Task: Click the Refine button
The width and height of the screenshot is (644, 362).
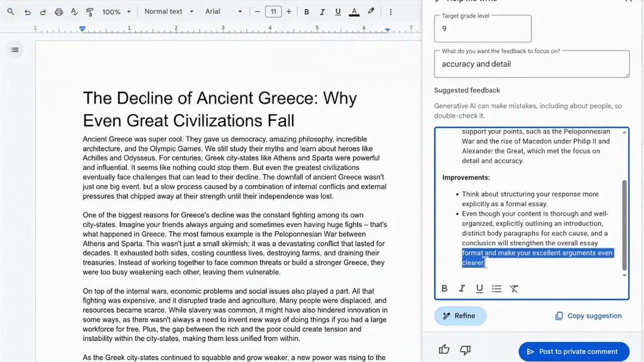Action: pyautogui.click(x=460, y=316)
